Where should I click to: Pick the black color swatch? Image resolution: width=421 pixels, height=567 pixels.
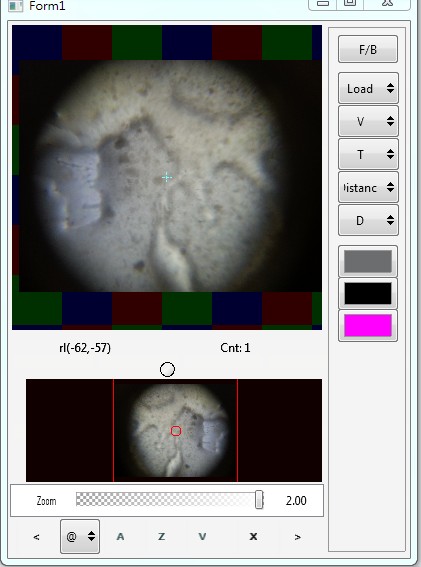click(368, 293)
